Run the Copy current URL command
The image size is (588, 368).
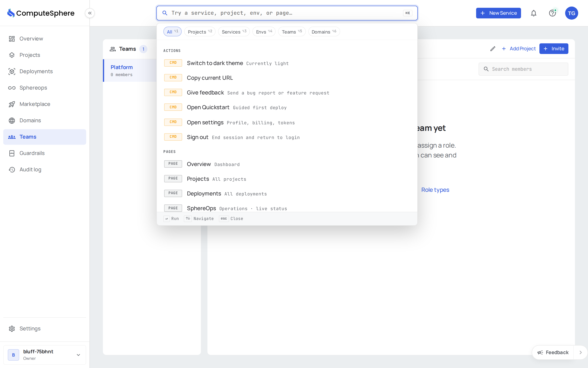(287, 78)
